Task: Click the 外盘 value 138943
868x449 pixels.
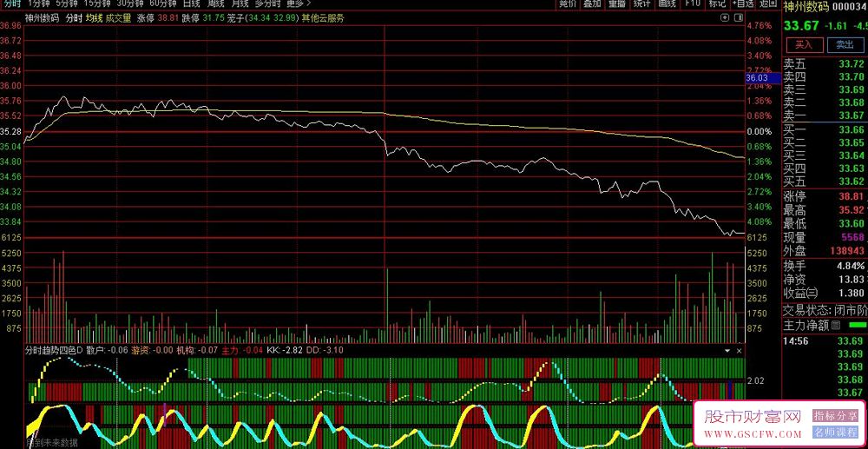Action: click(847, 251)
